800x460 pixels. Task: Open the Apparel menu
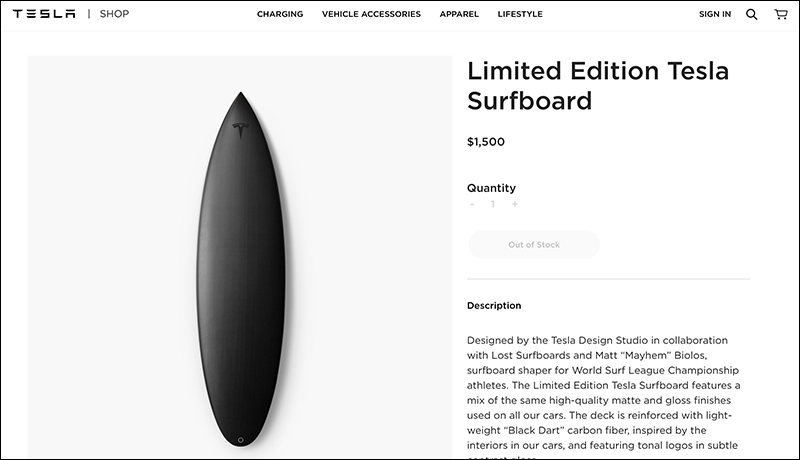click(459, 14)
